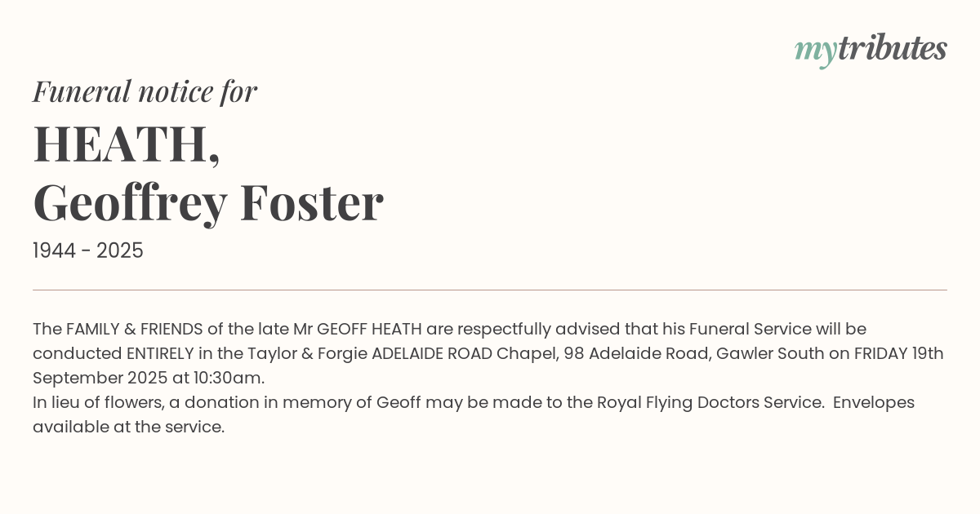Click the date "FRIDAY 19th"
Screen dimensions: 980x514
898,353
